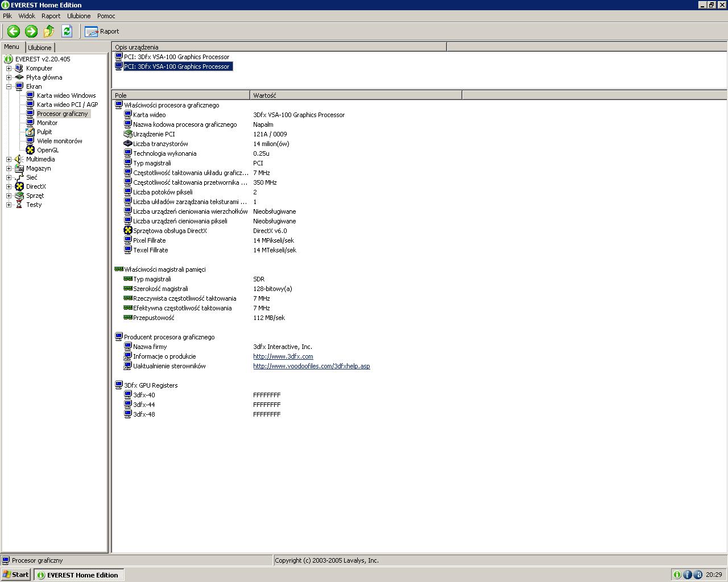728x582 pixels.
Task: Click the Up level arrow toolbar icon
Action: coord(49,31)
